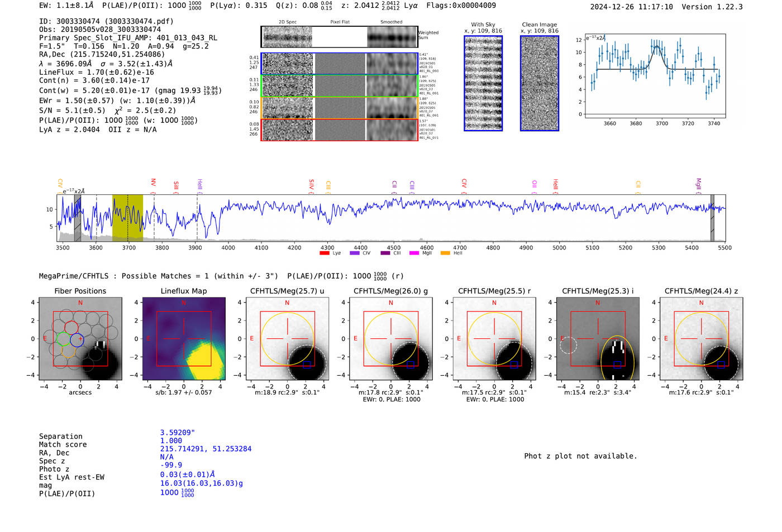
Task: Select the ID 3003330474 text line
Action: point(106,21)
